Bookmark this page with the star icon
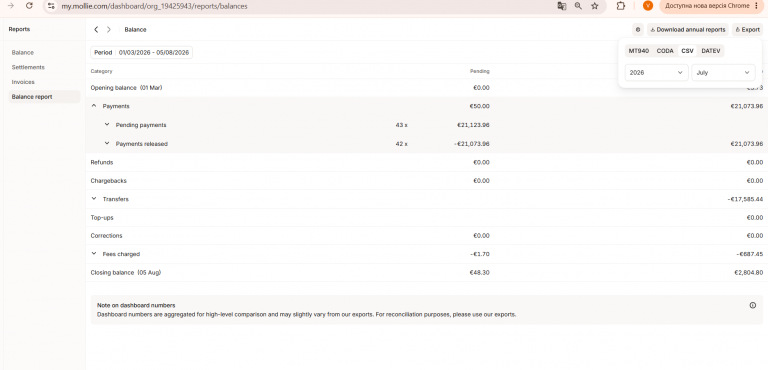Screen dimensions: 768x370 click(595, 6)
